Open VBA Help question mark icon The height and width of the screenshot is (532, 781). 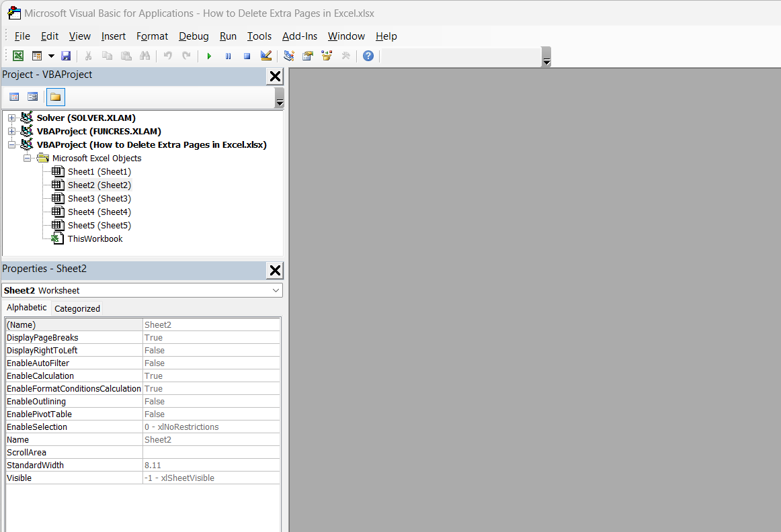(x=368, y=56)
